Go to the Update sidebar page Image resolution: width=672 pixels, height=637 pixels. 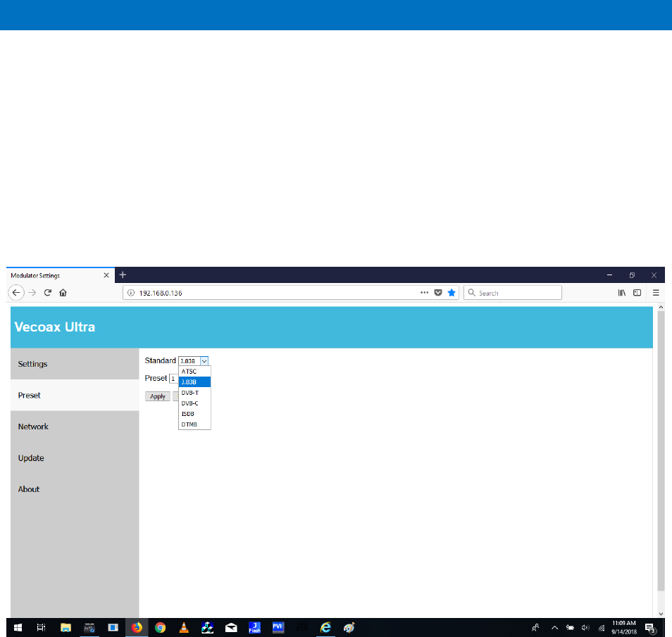75,458
